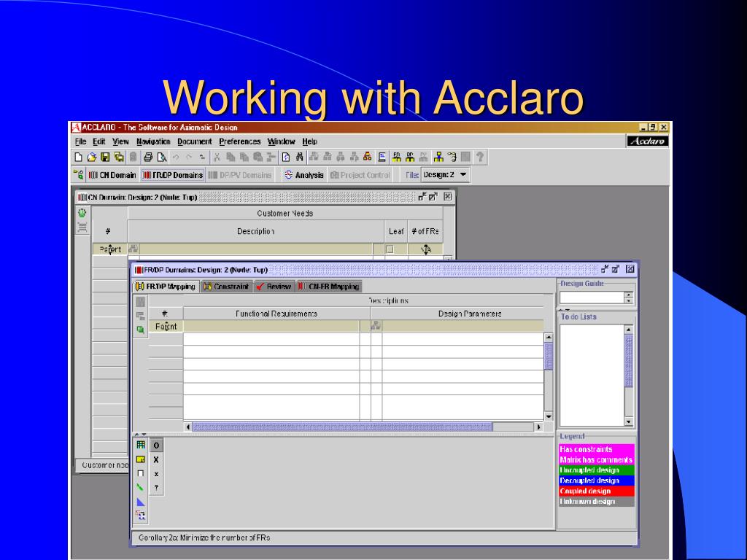Click the vertical scrollbar of FR/DP table
Screen dimensions: 747x560
pos(549,377)
